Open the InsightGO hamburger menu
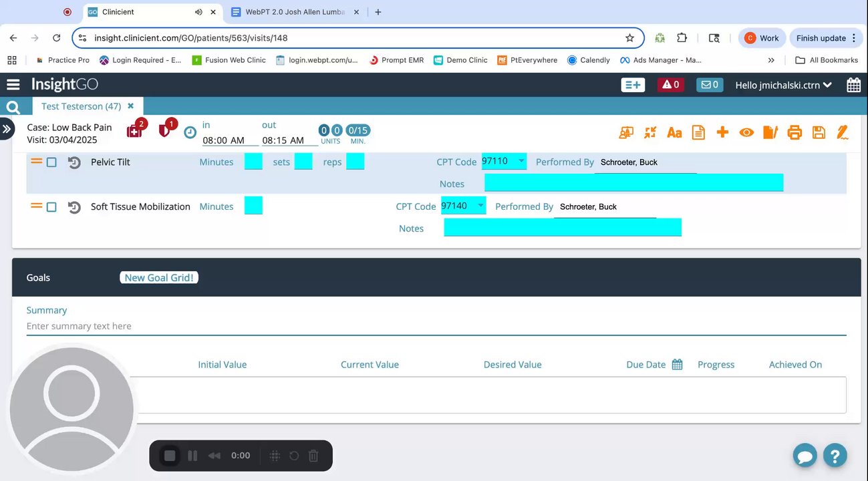This screenshot has width=868, height=481. [13, 84]
